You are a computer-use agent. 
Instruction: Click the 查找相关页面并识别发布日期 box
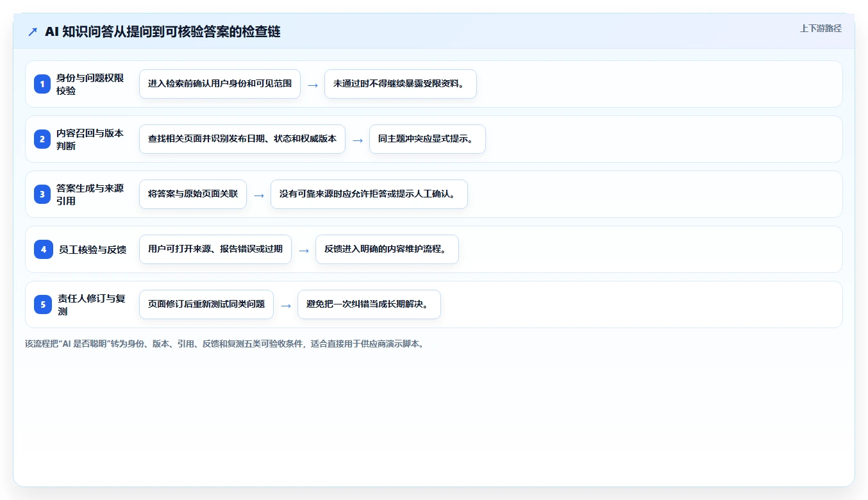[242, 139]
